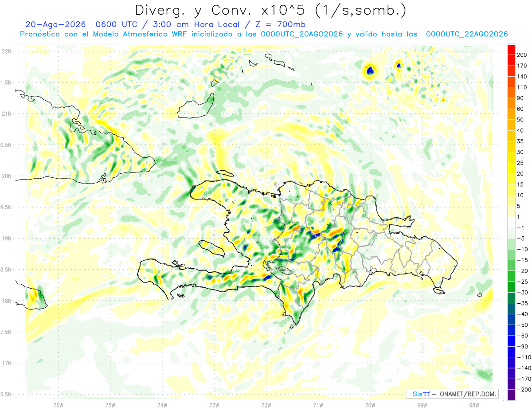Screen dimensions: 532x411
Task: Click the 'Z = 700mb' level text
Action: (x=280, y=24)
